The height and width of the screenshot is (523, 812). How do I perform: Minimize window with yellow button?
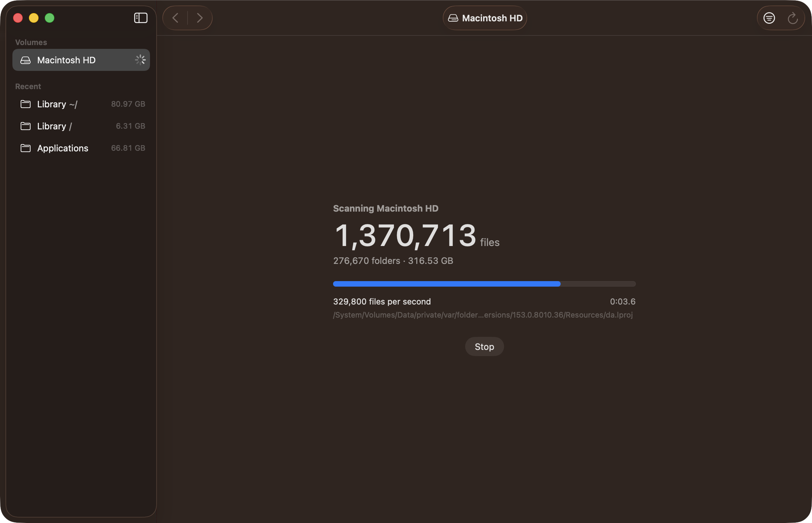point(34,18)
